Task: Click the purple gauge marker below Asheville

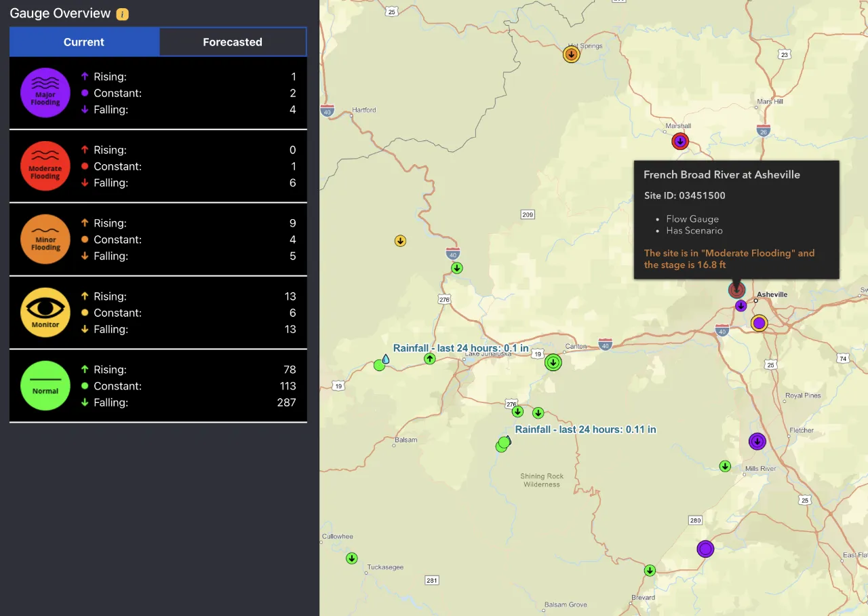Action: coord(741,306)
